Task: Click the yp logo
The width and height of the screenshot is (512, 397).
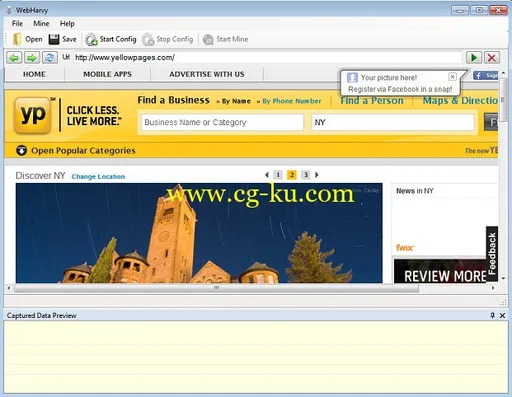Action: (x=32, y=115)
